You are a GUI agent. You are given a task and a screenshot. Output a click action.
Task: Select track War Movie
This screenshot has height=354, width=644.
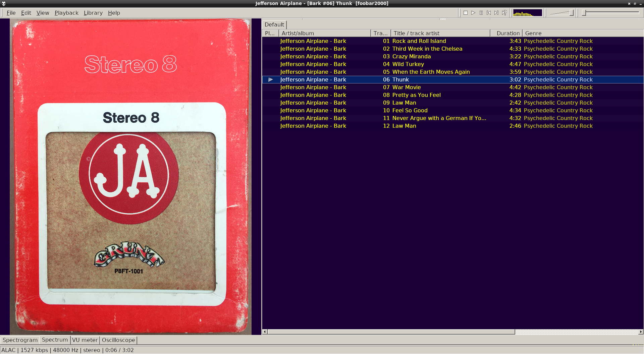[453, 87]
